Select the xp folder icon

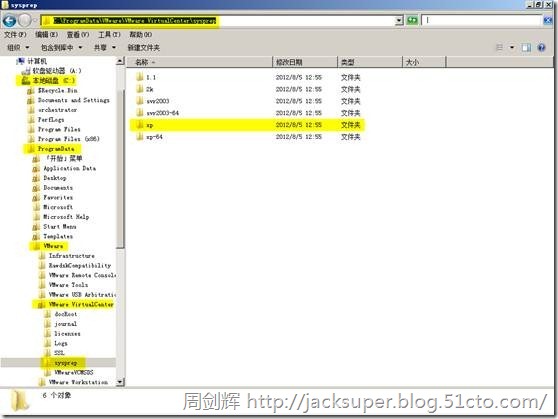140,125
